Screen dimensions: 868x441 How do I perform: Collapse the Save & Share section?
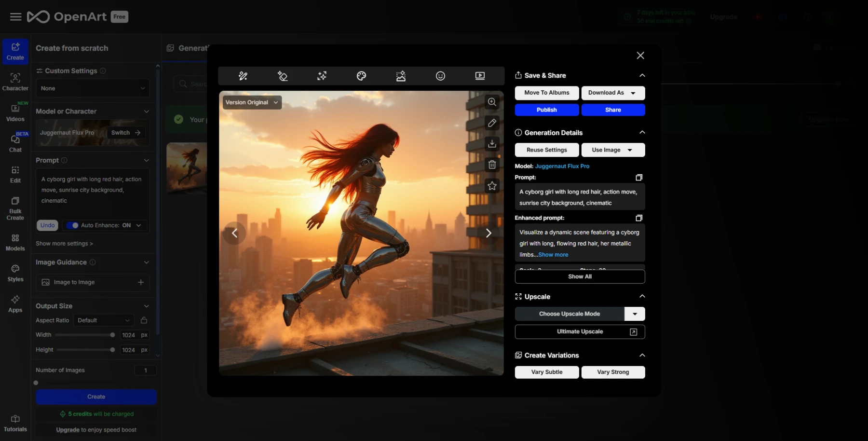(x=642, y=75)
